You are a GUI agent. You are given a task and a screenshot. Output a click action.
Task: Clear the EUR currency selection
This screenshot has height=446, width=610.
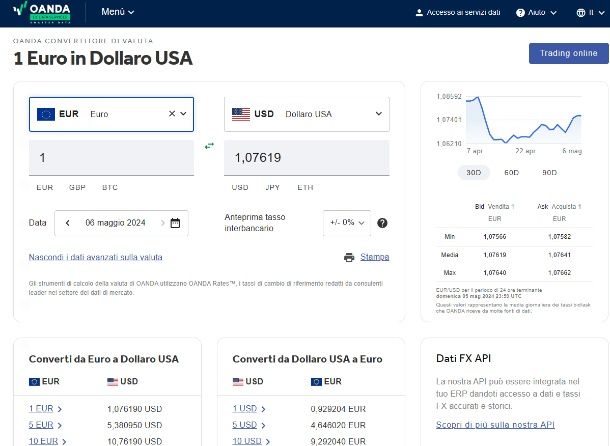click(x=172, y=114)
